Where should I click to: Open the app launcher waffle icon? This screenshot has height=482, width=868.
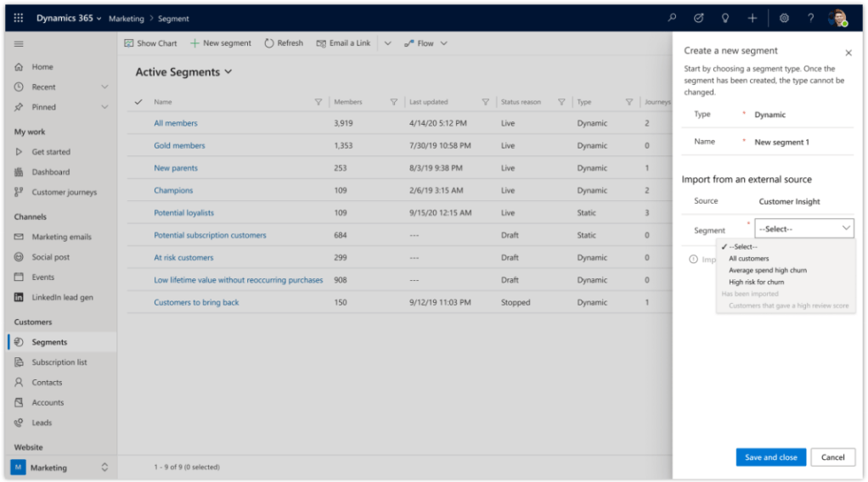(19, 18)
